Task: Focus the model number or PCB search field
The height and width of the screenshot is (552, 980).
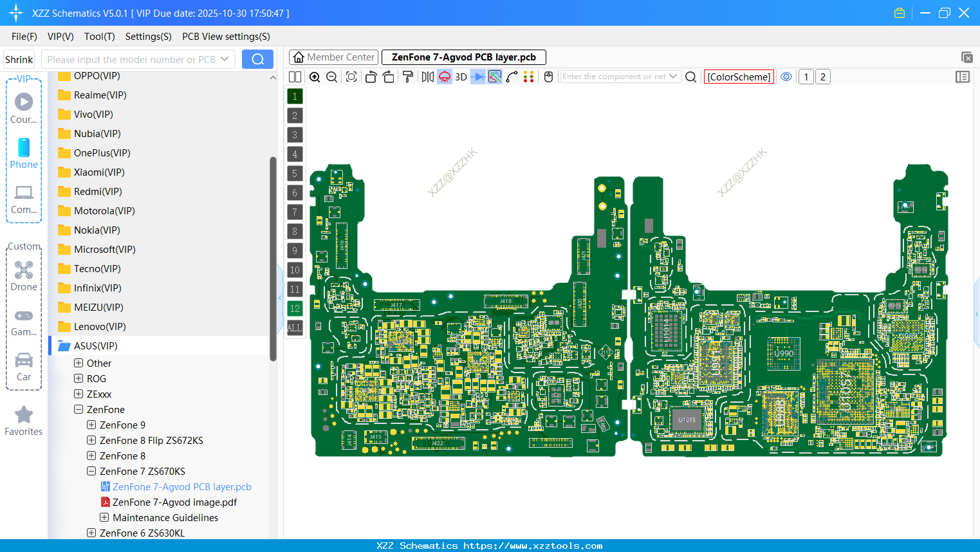Action: (131, 60)
